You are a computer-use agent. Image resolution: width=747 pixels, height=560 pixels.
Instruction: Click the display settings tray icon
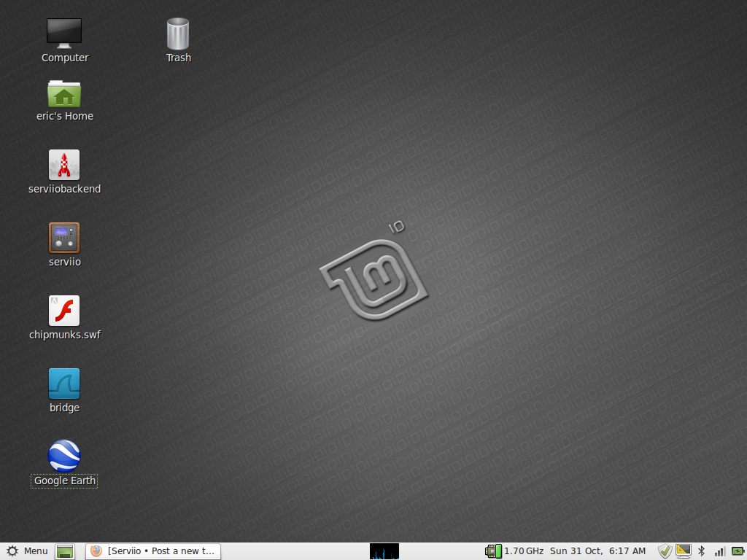pyautogui.click(x=684, y=551)
